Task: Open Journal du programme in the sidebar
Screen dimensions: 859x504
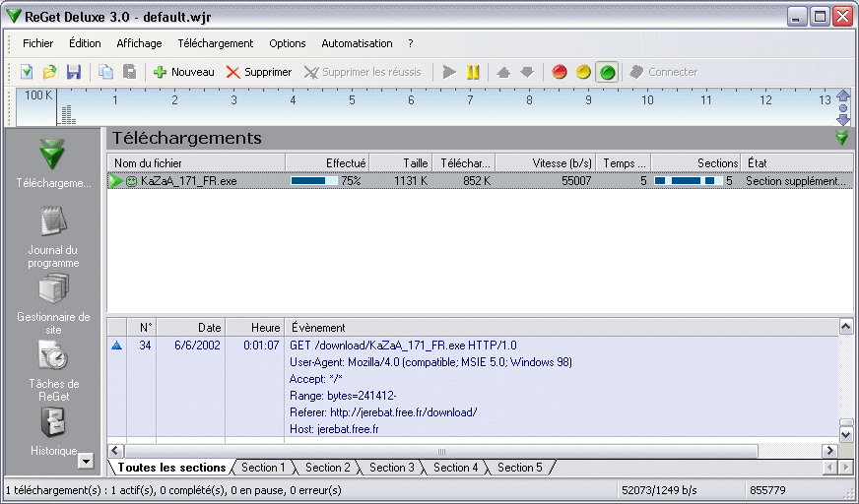Action: coord(53,236)
